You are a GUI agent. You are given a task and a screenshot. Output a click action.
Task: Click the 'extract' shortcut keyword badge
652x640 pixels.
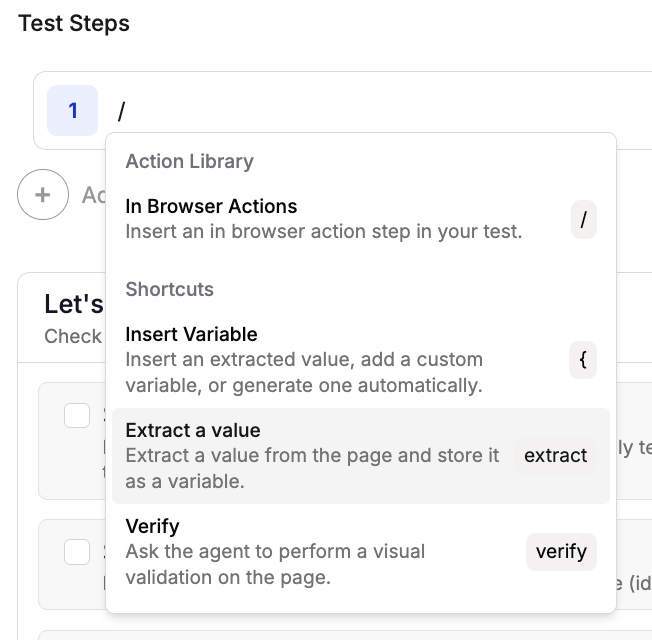click(x=555, y=455)
